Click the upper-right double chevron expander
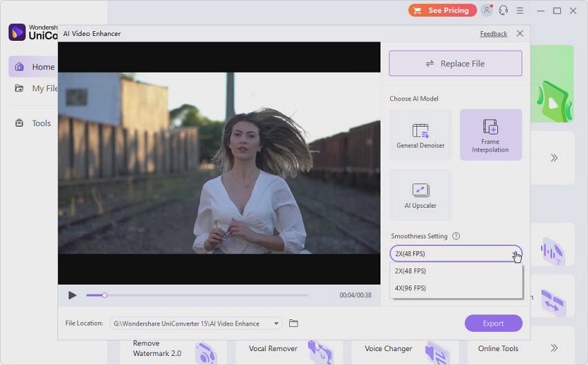This screenshot has height=365, width=588. (x=554, y=158)
